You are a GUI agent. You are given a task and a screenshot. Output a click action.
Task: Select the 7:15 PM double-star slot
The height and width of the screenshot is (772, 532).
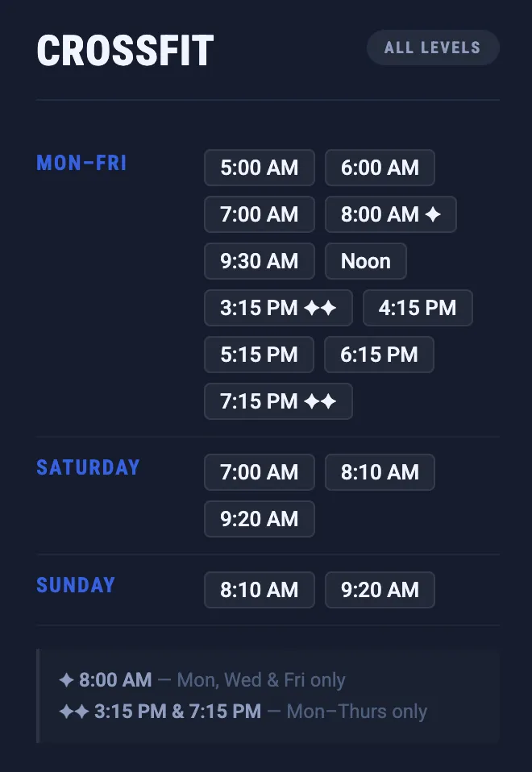(278, 401)
